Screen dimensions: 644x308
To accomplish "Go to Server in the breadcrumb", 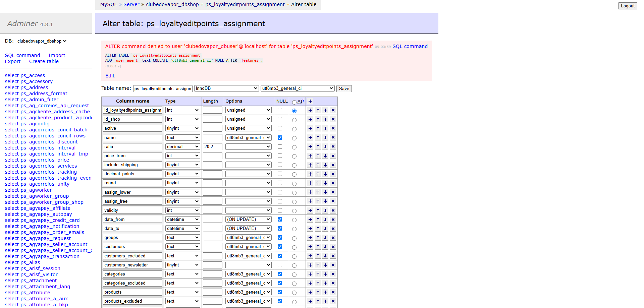I will (x=131, y=4).
